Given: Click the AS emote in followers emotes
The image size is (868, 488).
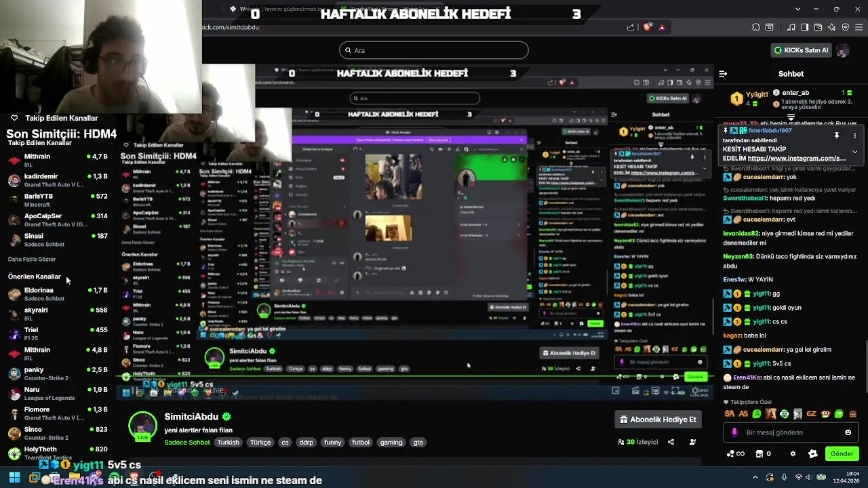Looking at the screenshot, I should point(743,414).
